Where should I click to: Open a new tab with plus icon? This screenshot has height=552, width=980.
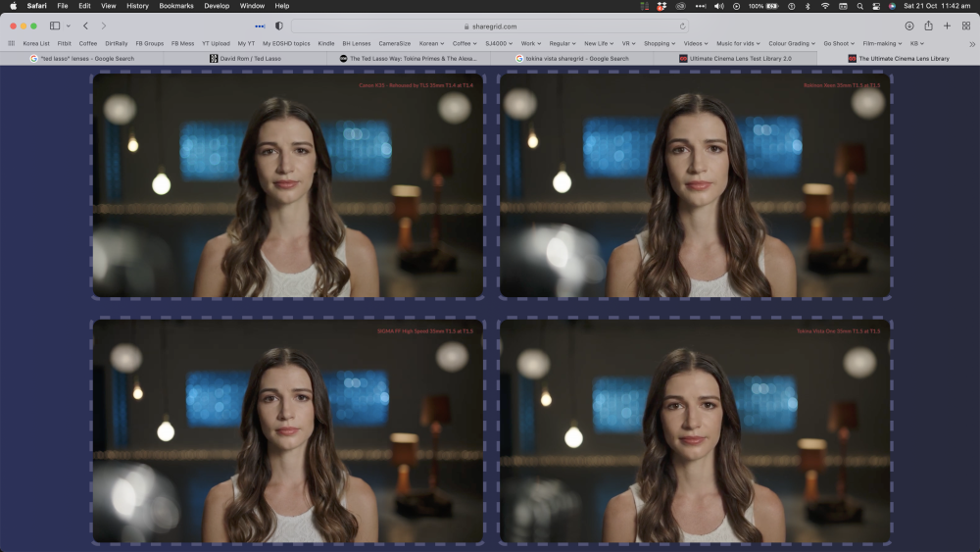pyautogui.click(x=947, y=25)
